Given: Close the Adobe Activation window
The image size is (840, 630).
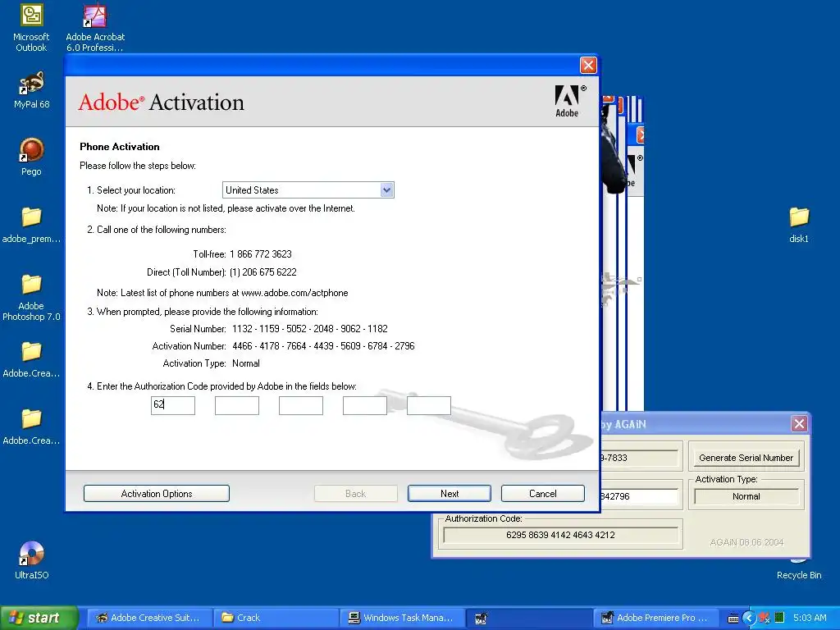Looking at the screenshot, I should (x=588, y=65).
